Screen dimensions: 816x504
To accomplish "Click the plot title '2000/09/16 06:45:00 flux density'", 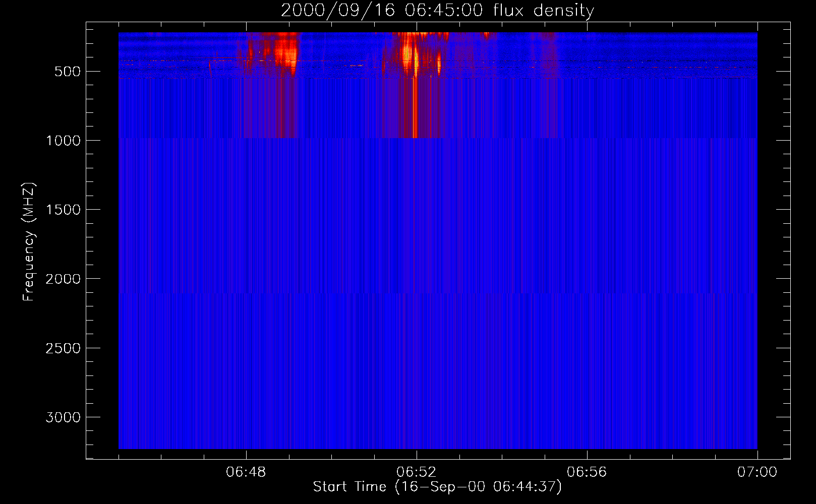I will [x=437, y=11].
